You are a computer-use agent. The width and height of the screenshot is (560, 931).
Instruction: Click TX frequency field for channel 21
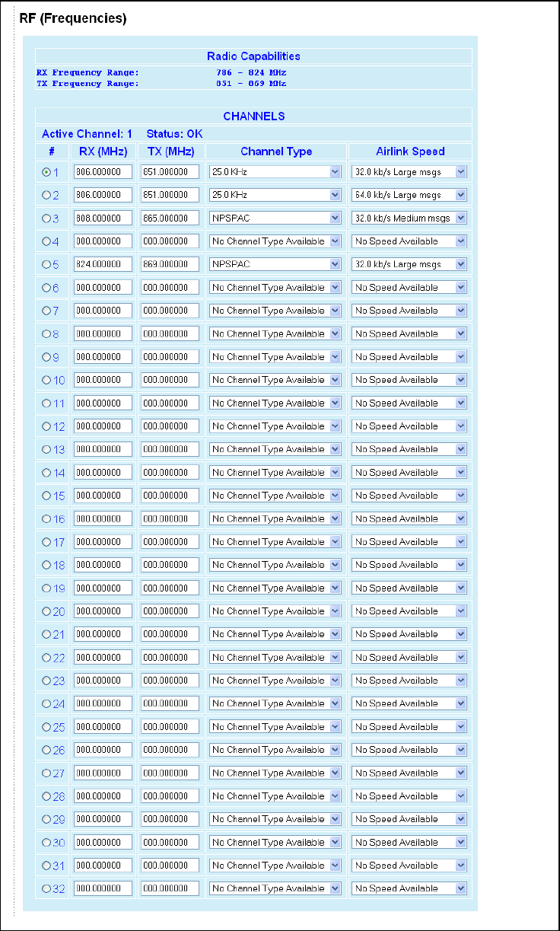[170, 634]
